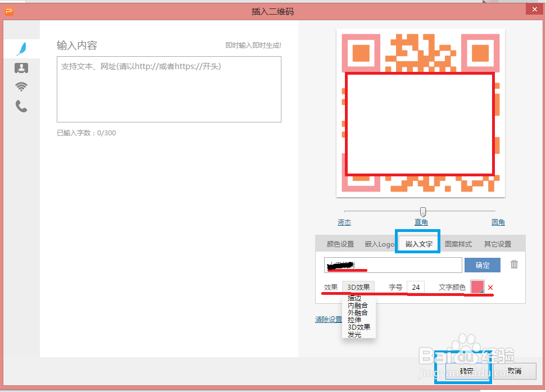Click the 文字颜色 label
546x392 pixels.
452,287
